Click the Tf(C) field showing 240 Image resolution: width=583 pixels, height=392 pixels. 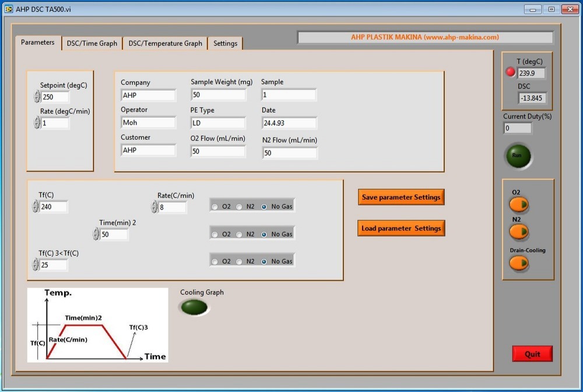pyautogui.click(x=54, y=206)
